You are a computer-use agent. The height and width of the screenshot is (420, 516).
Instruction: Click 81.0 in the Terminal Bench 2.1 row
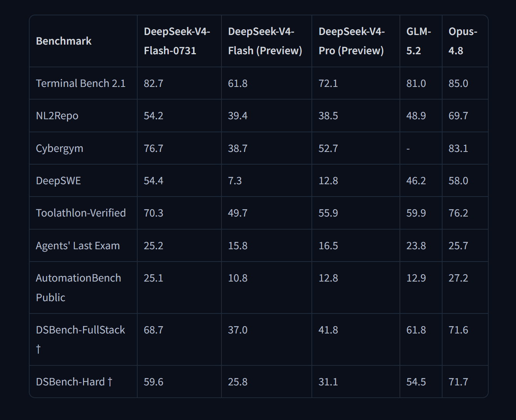(416, 83)
